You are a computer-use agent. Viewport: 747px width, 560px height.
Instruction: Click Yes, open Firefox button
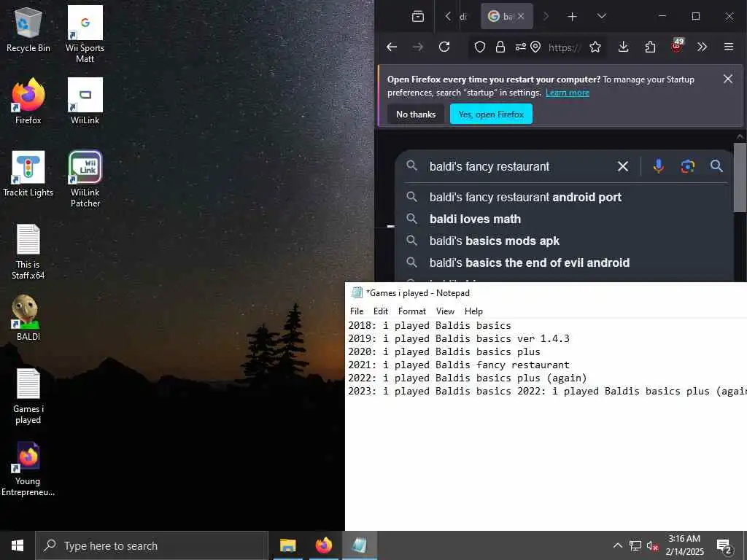491,114
